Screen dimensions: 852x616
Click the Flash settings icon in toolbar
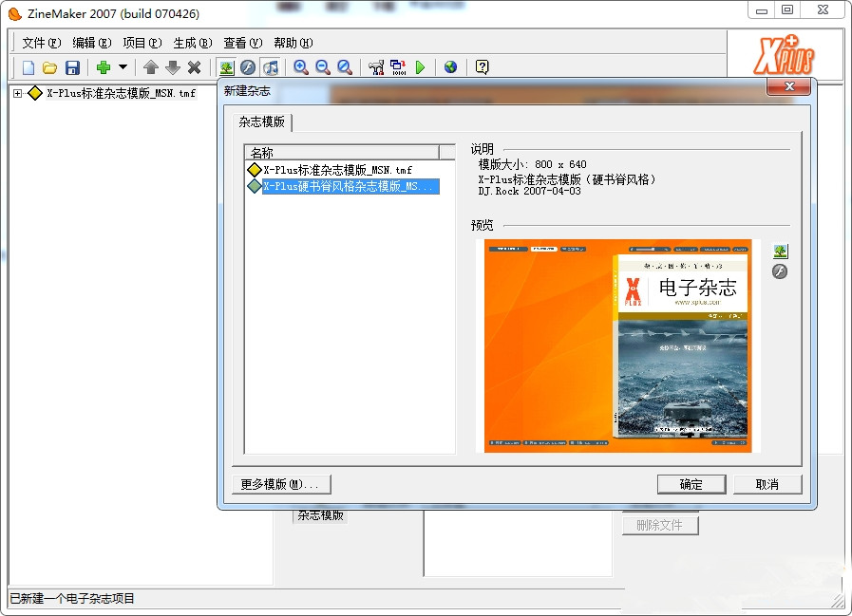[x=249, y=67]
